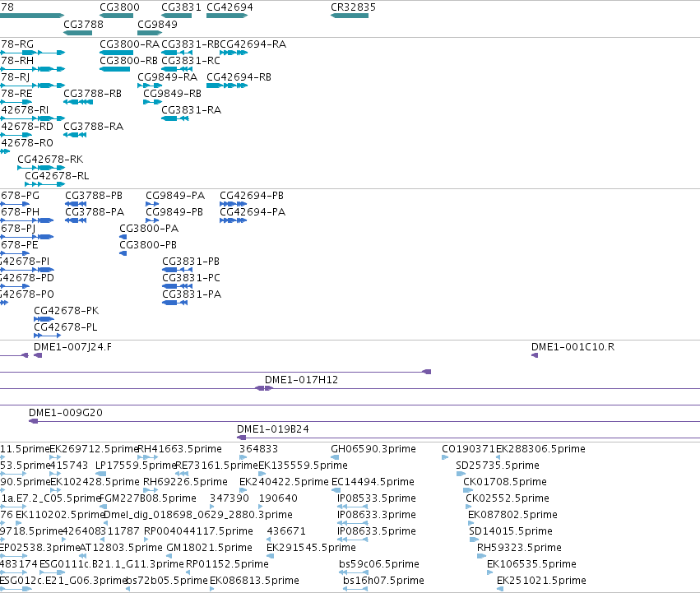
Task: Select EST SD14015.5prime
Action: [474, 540]
